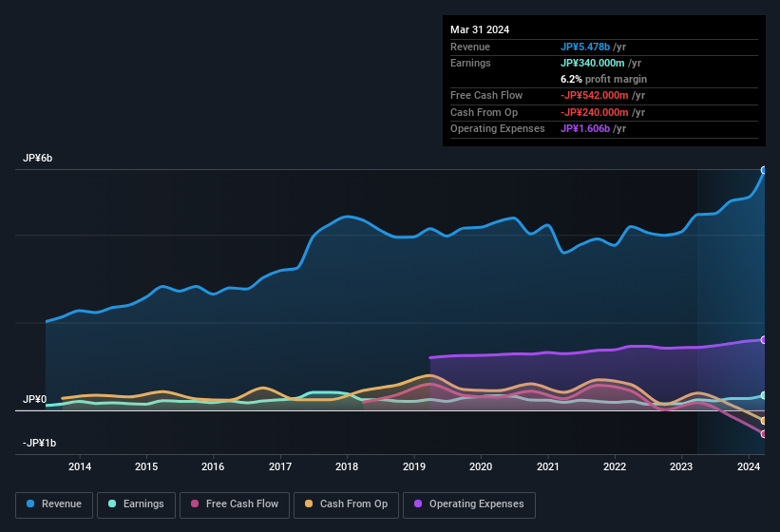Click the Revenue line end-point marker
This screenshot has width=780, height=532.
pos(763,170)
